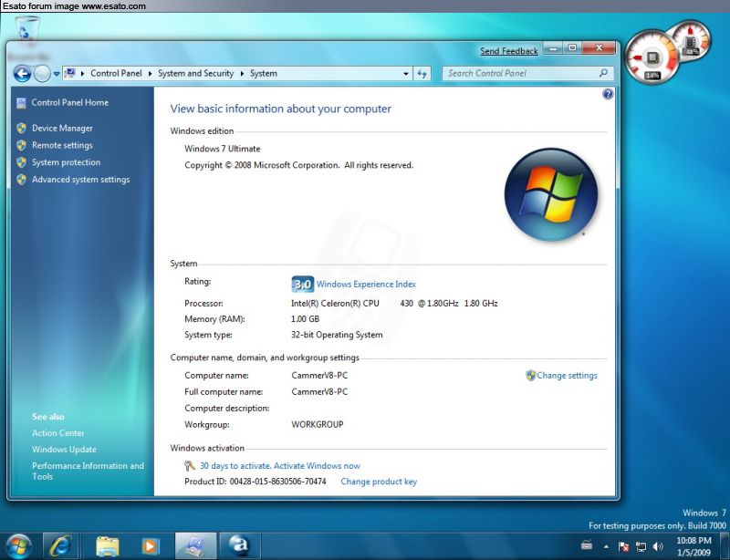Click the shield icon beside System protection

tap(21, 162)
